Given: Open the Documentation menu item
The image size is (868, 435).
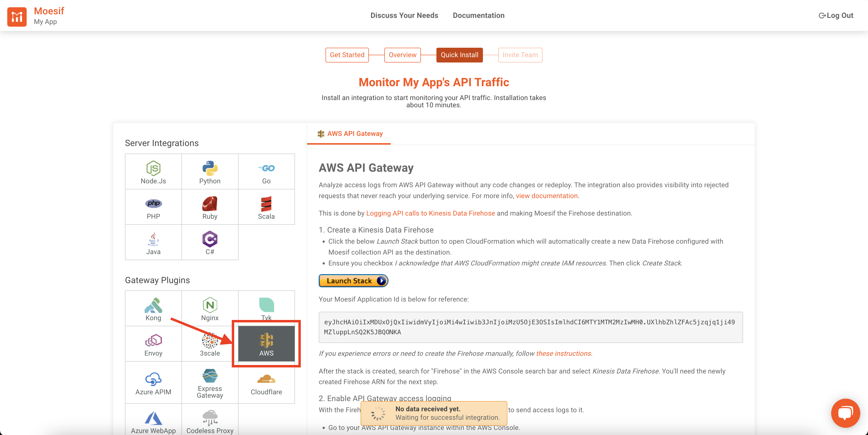Looking at the screenshot, I should coord(479,15).
